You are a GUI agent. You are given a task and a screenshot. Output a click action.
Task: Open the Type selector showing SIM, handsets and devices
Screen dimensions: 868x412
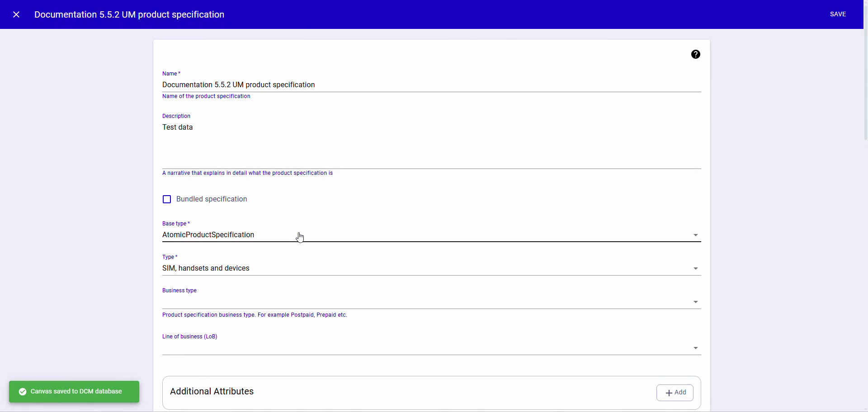pyautogui.click(x=431, y=268)
